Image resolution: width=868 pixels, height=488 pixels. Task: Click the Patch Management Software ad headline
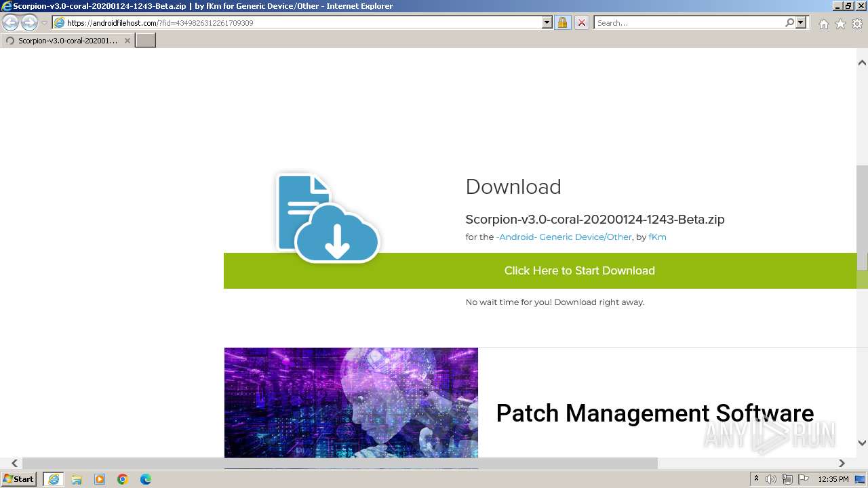pos(654,413)
